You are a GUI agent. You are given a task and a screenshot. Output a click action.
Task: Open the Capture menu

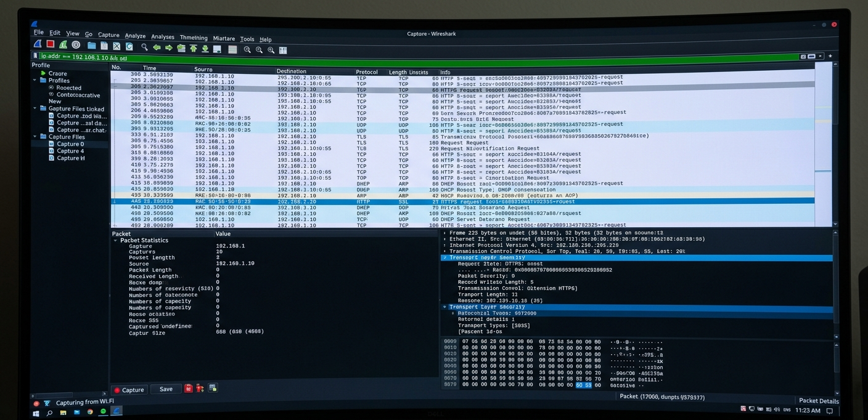tap(108, 35)
